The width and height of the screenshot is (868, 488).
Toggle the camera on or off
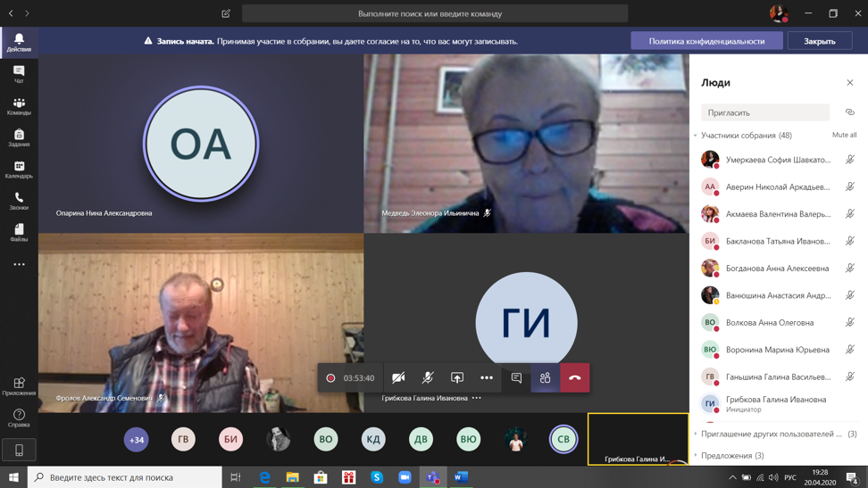[x=398, y=378]
